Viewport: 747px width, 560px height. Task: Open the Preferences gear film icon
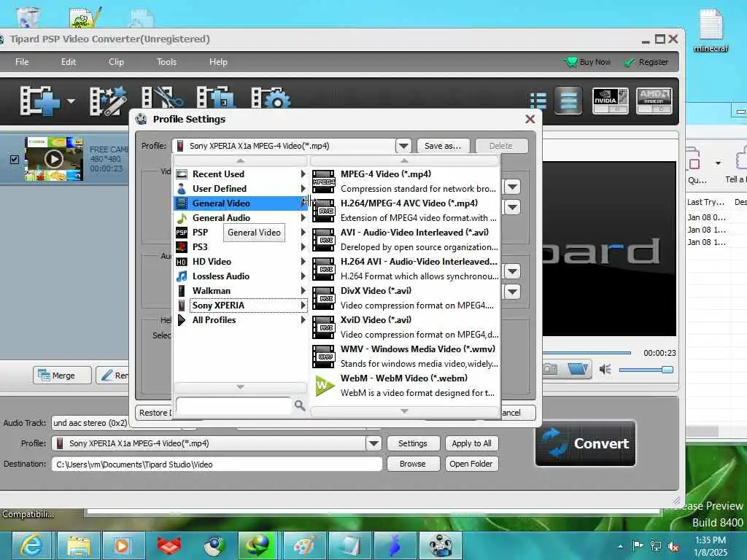(271, 98)
